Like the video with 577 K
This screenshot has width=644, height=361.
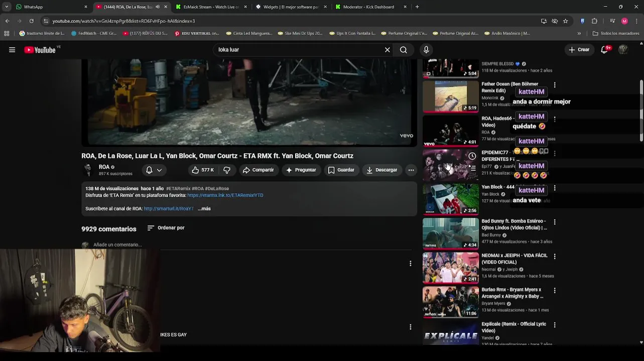click(203, 170)
